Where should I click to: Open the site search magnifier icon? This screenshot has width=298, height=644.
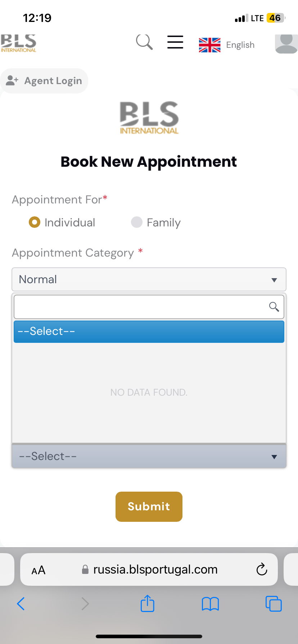pos(144,42)
